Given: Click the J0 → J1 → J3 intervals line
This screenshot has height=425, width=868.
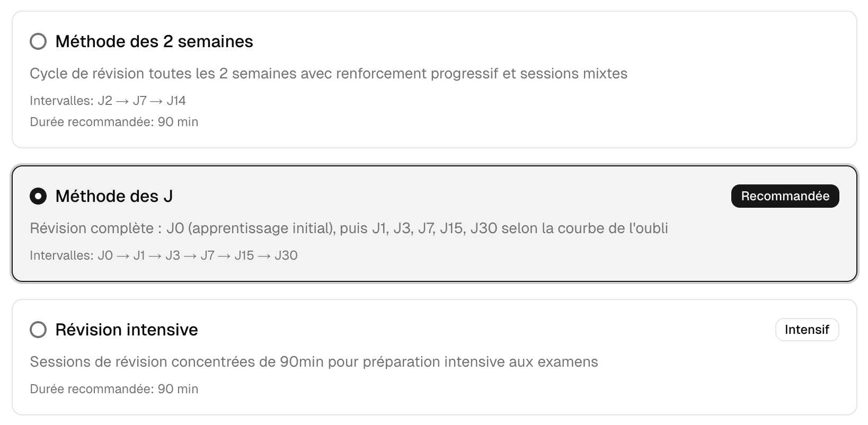Looking at the screenshot, I should point(164,255).
